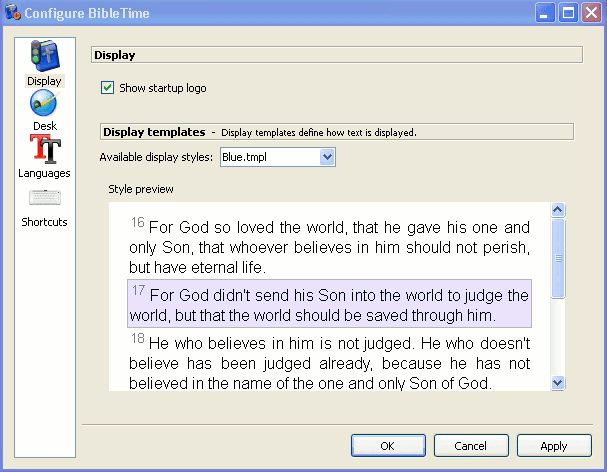Apply the configuration changes

(x=553, y=446)
